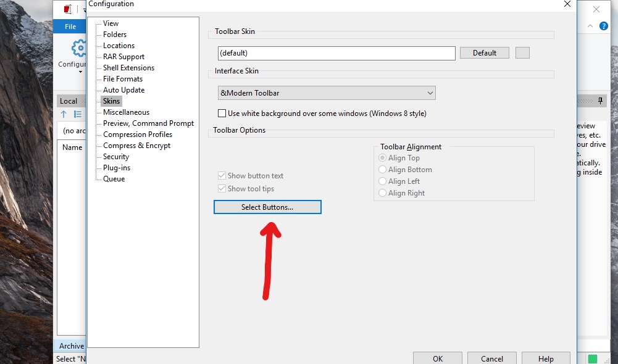Click the green status indicator icon
Screen dimensions: 618x364
point(593,359)
